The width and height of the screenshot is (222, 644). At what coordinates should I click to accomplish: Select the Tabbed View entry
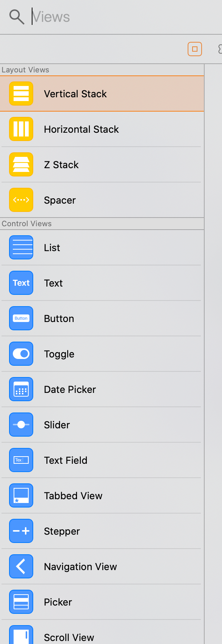click(x=101, y=495)
